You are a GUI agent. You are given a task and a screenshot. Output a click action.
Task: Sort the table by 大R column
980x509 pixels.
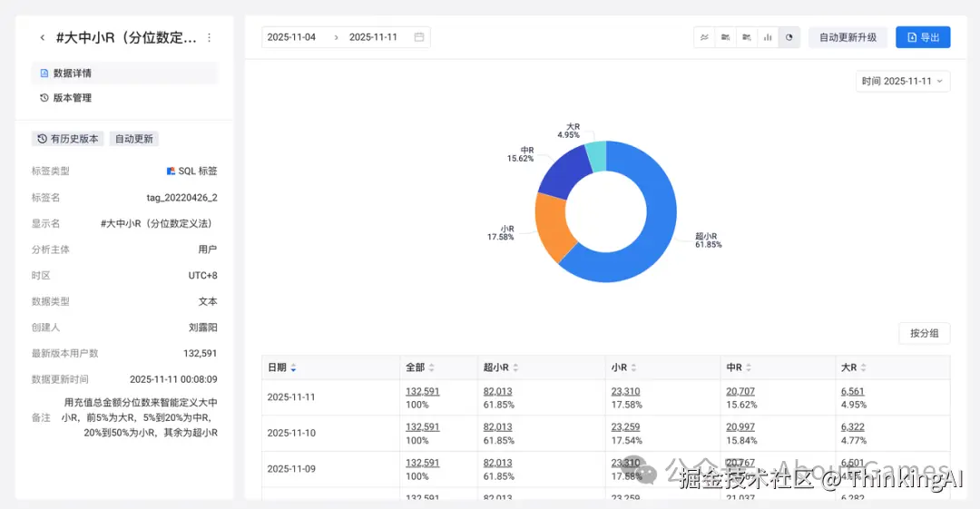864,367
